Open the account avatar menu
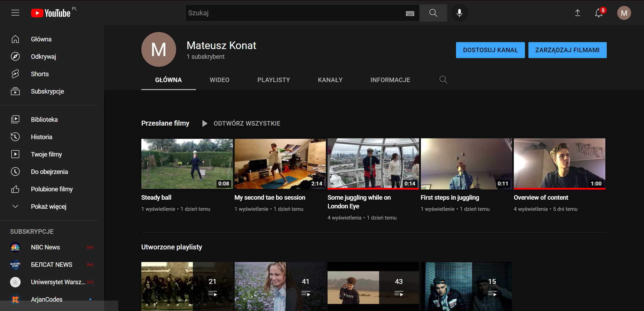This screenshot has height=311, width=644. pos(624,13)
